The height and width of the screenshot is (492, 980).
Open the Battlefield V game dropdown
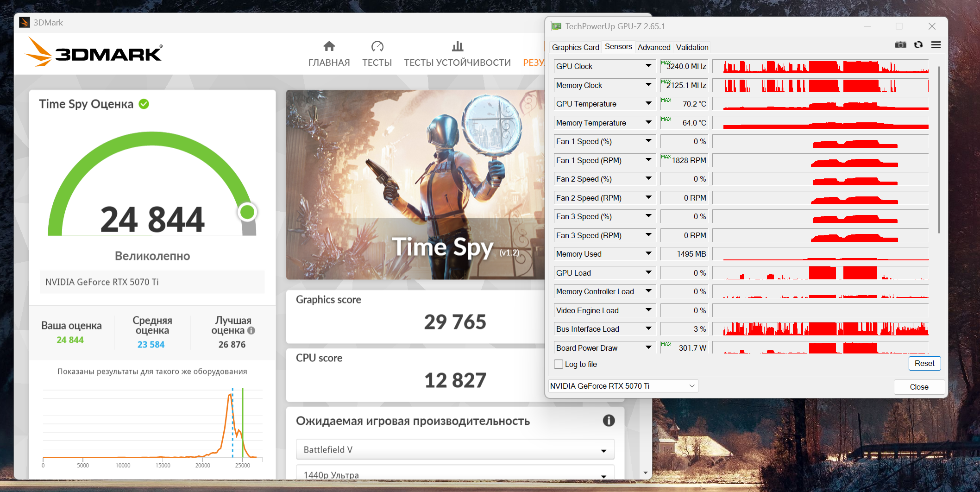(455, 449)
